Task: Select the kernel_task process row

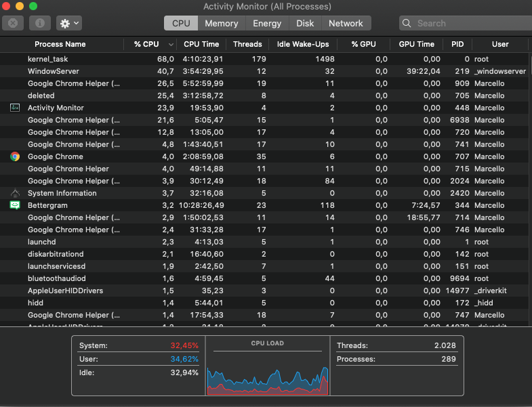Action: 264,59
